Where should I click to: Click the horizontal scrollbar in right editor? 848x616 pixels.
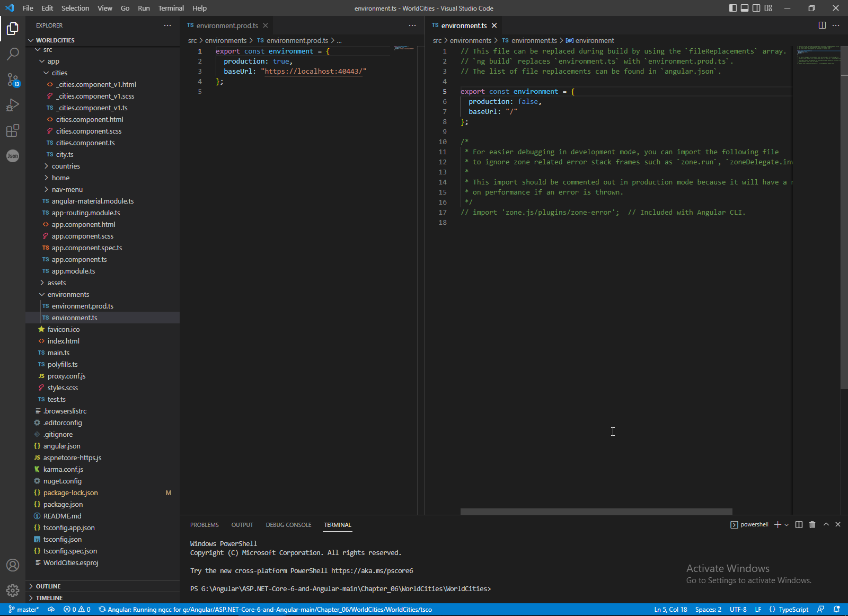click(x=596, y=512)
